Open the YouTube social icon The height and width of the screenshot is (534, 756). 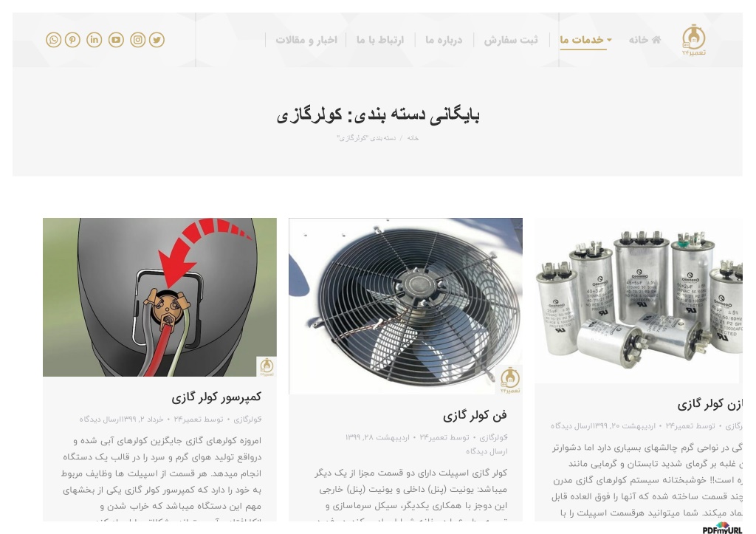[116, 40]
